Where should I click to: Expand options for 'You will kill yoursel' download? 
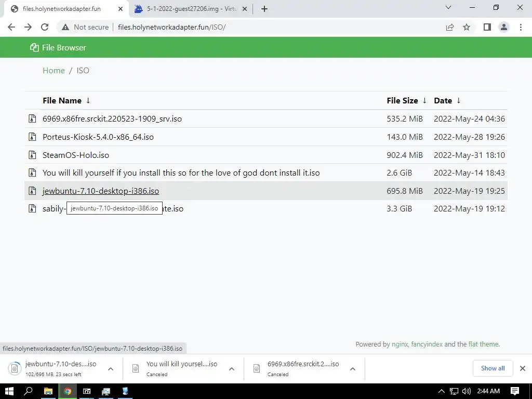click(x=232, y=369)
